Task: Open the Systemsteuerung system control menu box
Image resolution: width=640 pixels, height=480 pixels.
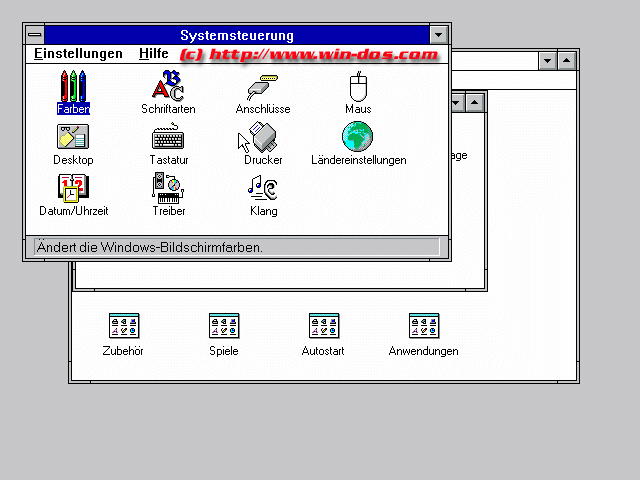Action: pos(35,35)
